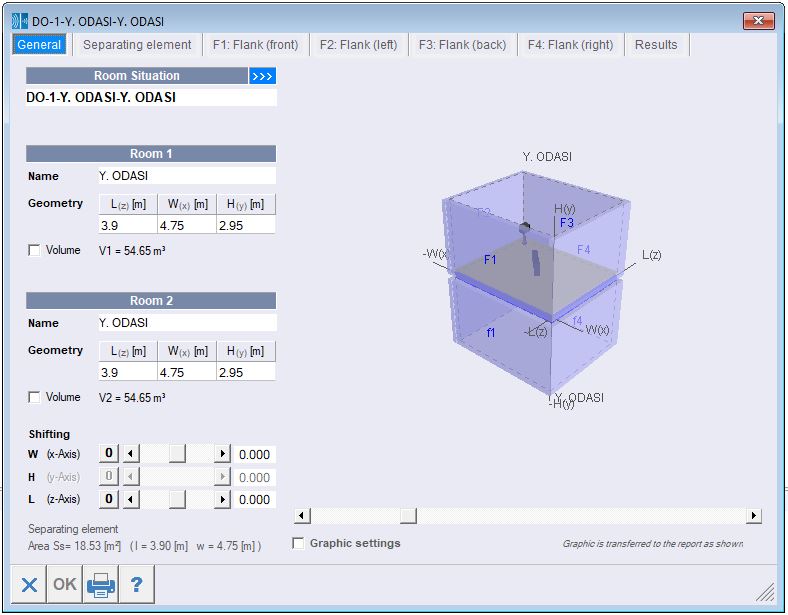
Task: Toggle the Graphic settings checkbox
Action: (298, 543)
